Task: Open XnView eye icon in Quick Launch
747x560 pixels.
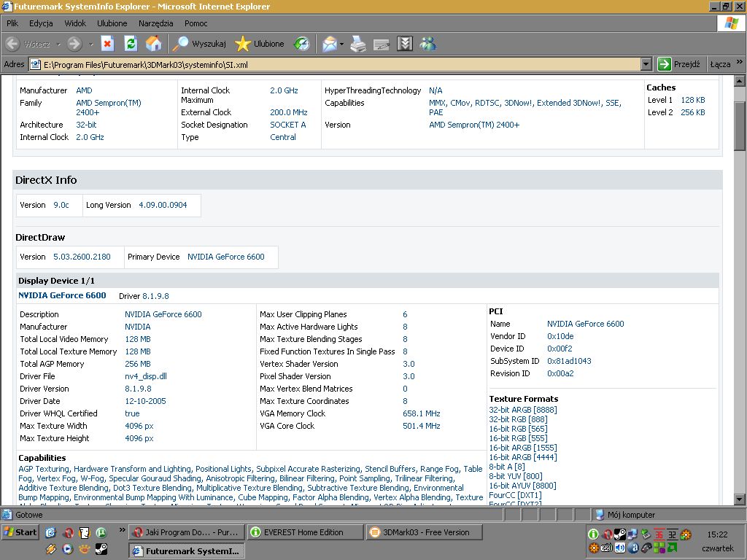Action: (x=85, y=550)
